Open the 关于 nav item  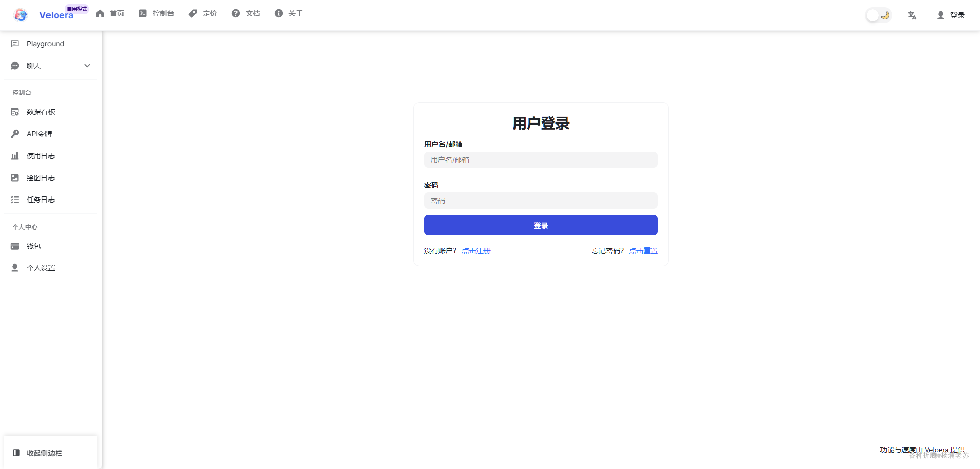pyautogui.click(x=289, y=13)
